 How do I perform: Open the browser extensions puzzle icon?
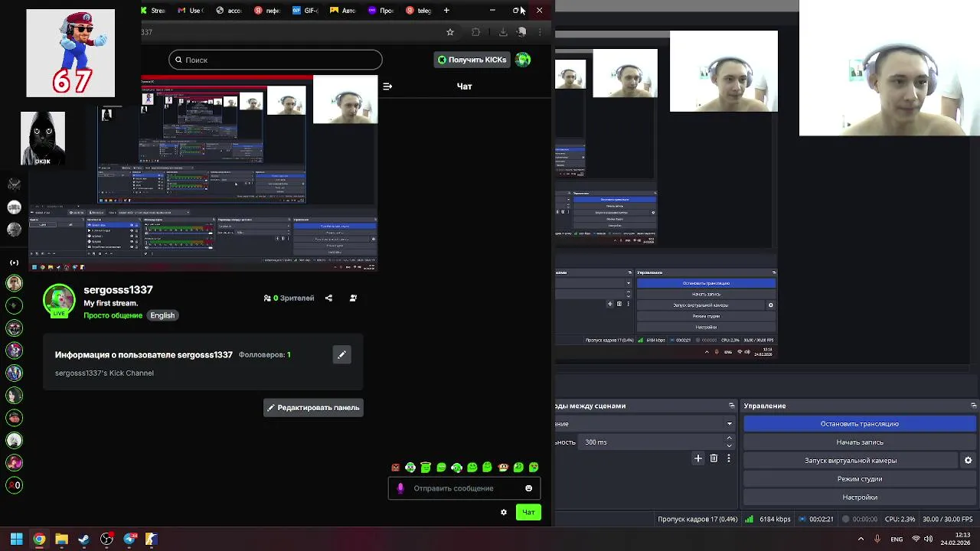point(475,32)
